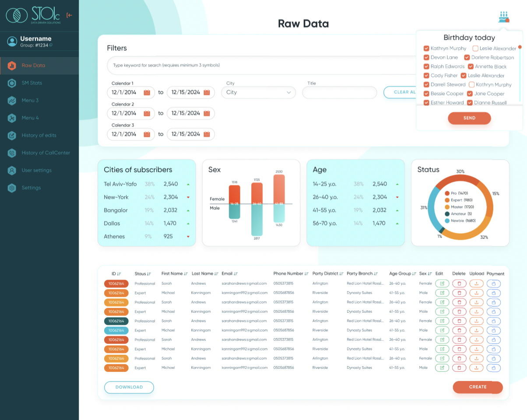Open History of edits
Image resolution: width=527 pixels, height=420 pixels.
(x=39, y=136)
